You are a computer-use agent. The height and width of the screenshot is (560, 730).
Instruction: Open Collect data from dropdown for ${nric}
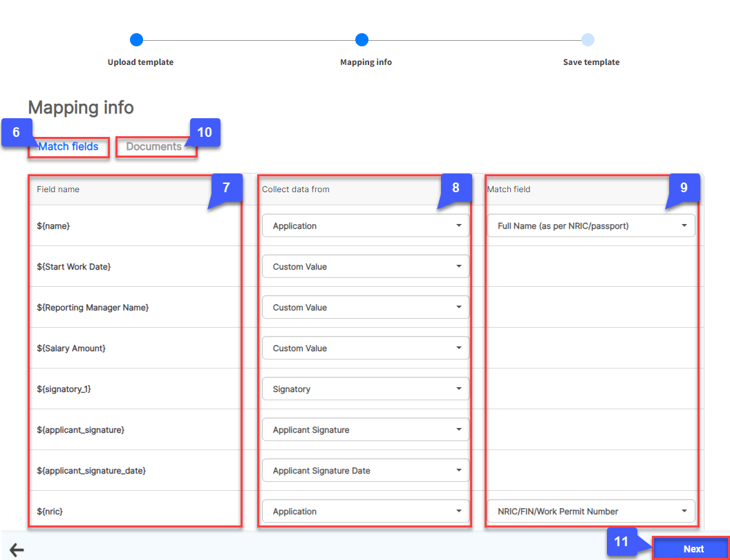365,512
